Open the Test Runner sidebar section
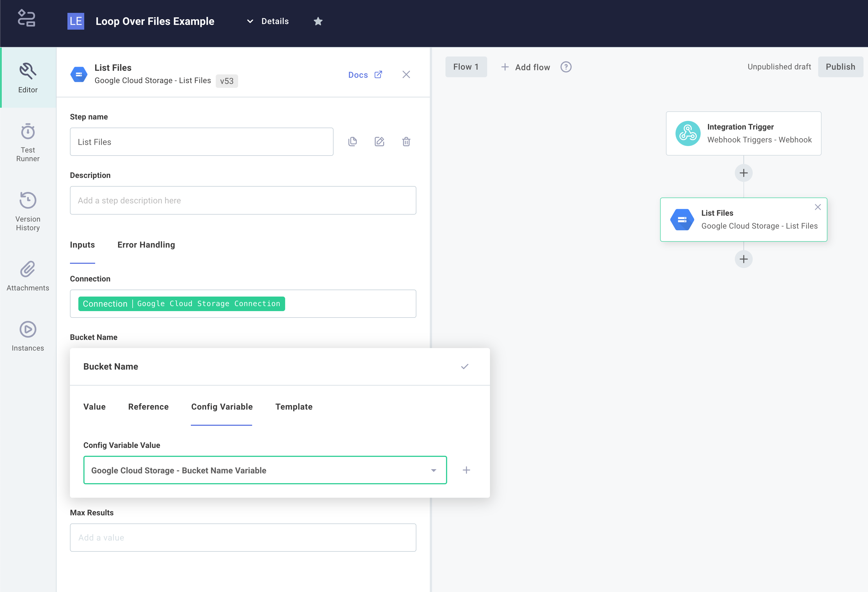Viewport: 868px width, 592px height. [x=28, y=143]
